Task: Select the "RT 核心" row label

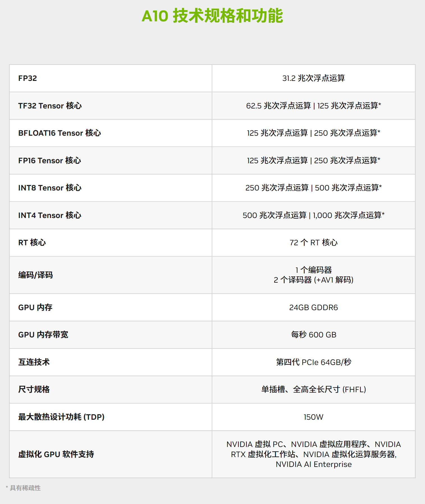Action: [32, 242]
